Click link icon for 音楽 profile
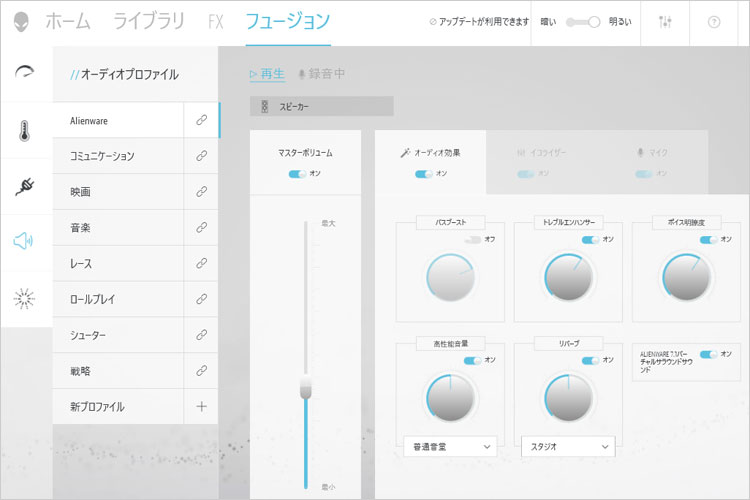 click(x=201, y=228)
